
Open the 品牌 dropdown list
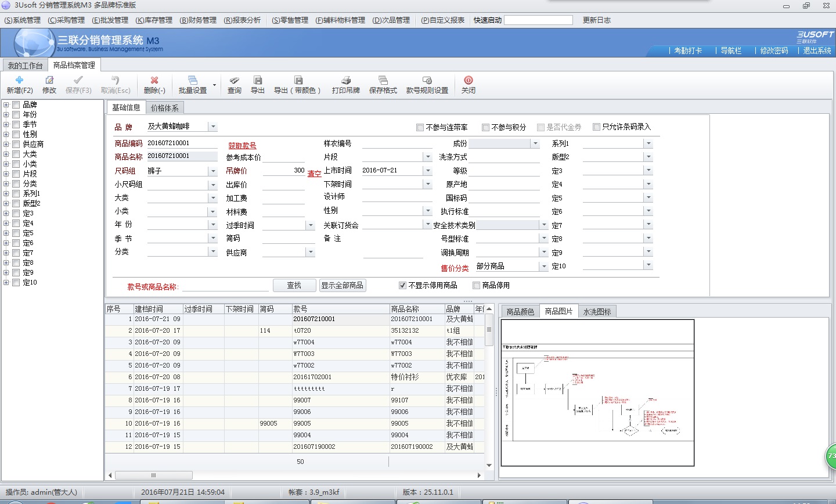[x=213, y=127]
